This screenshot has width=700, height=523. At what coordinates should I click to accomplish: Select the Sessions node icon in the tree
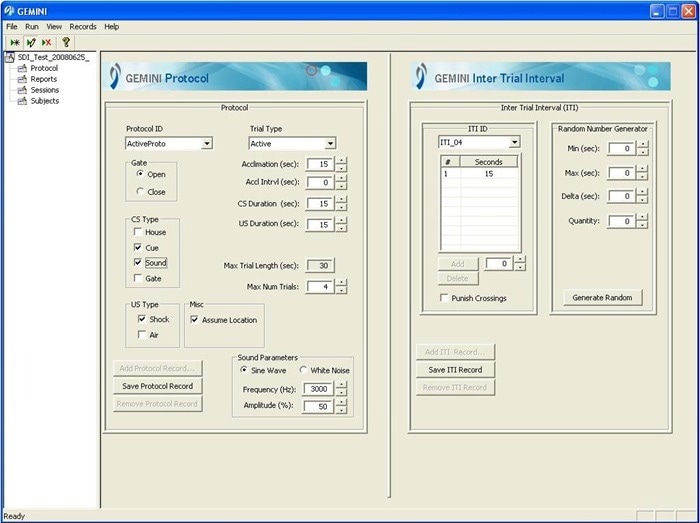pos(22,90)
